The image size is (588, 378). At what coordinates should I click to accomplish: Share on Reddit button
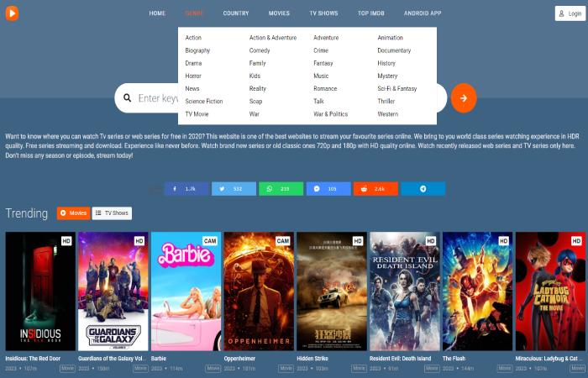375,189
